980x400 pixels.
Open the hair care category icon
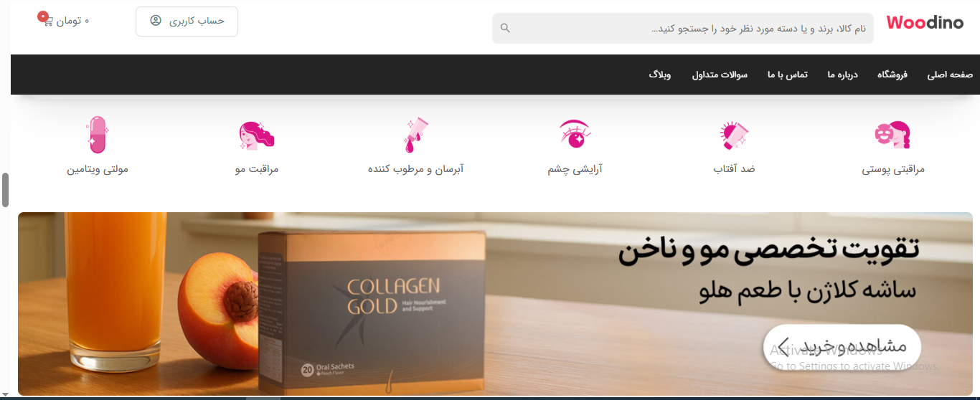coord(256,135)
